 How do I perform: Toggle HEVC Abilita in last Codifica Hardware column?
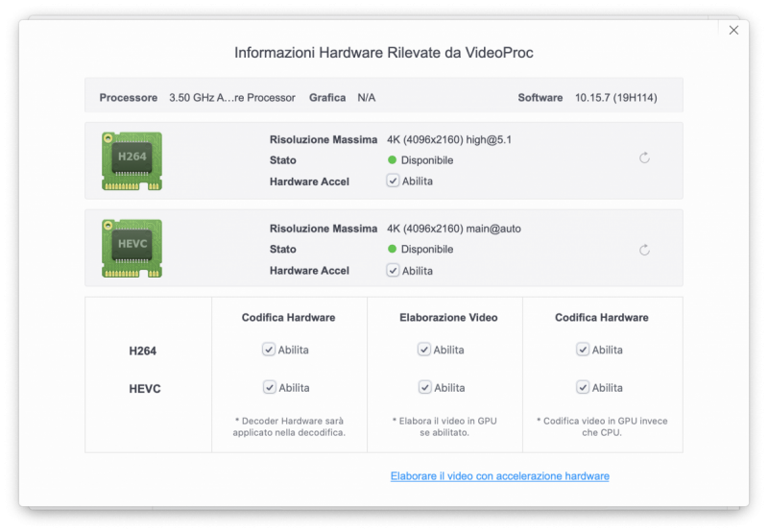coord(583,388)
